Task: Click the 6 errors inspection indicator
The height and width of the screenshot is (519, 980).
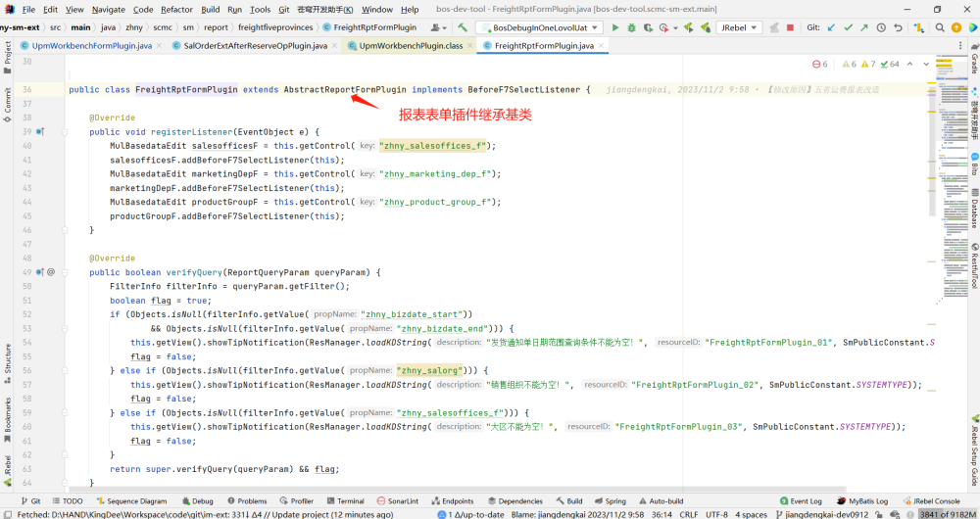Action: tap(820, 64)
